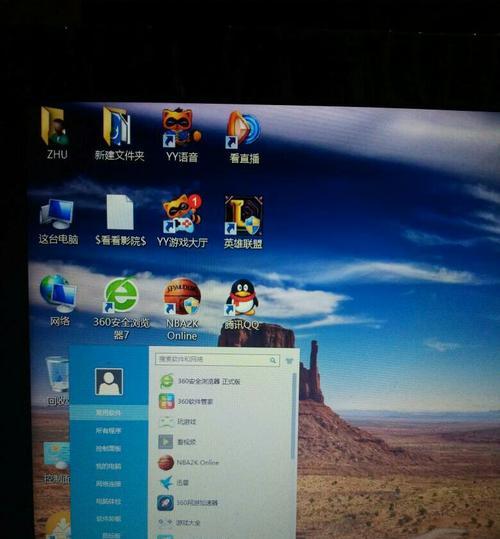Image resolution: width=500 pixels, height=539 pixels.
Task: Select 控制面板 in the start menu sidebar
Action: point(108,448)
